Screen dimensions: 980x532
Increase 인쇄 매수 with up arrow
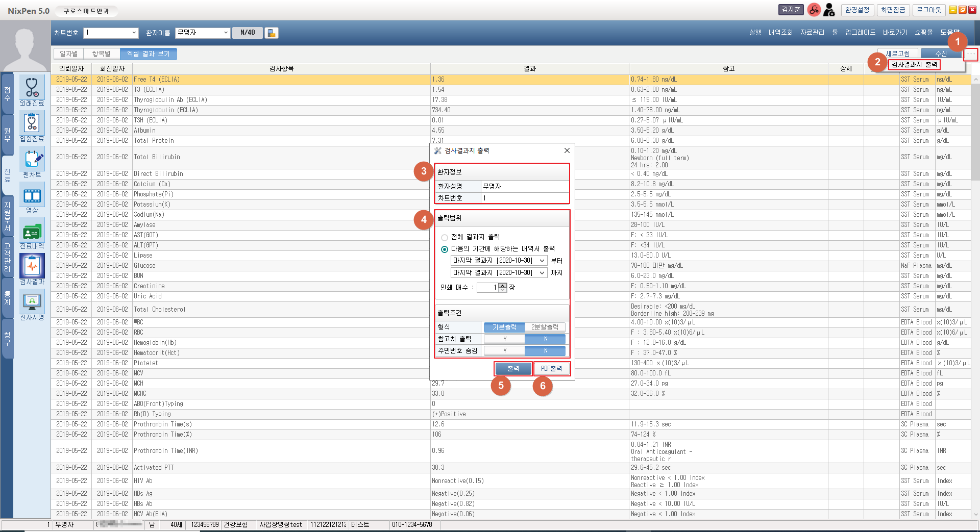click(x=503, y=285)
